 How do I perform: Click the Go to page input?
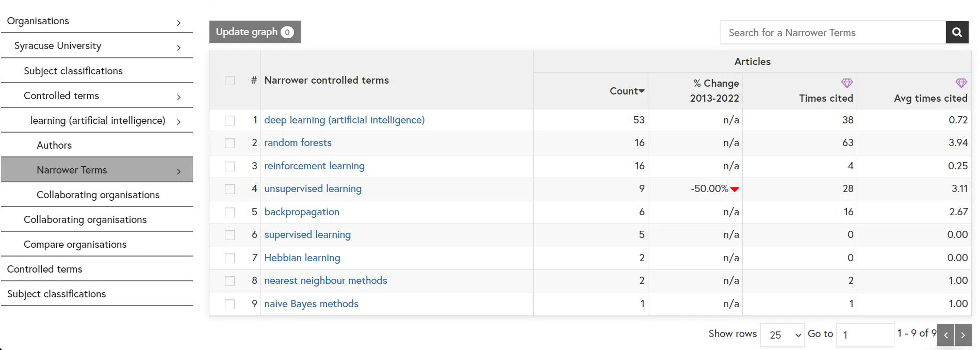pos(864,335)
